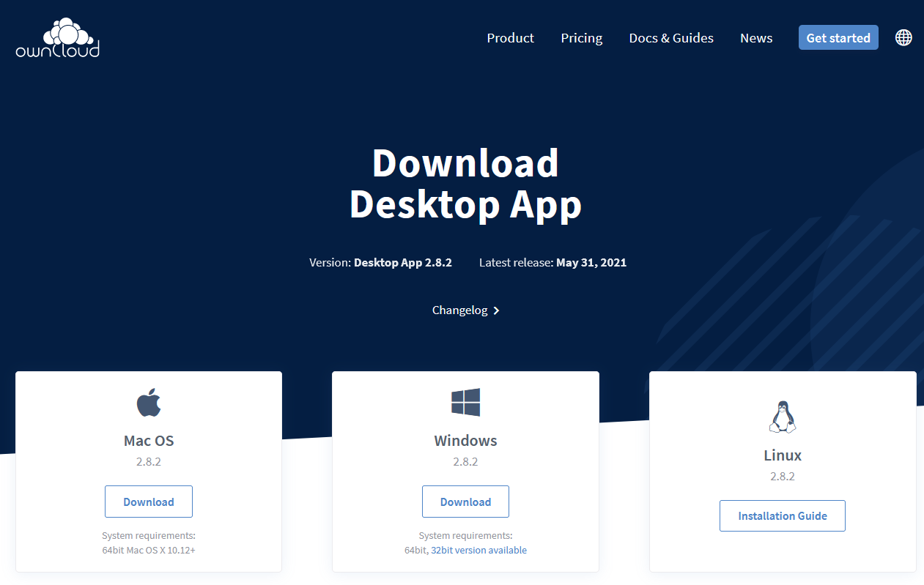Viewport: 924px width, 585px height.
Task: Open the Linux Installation Guide
Action: (783, 515)
